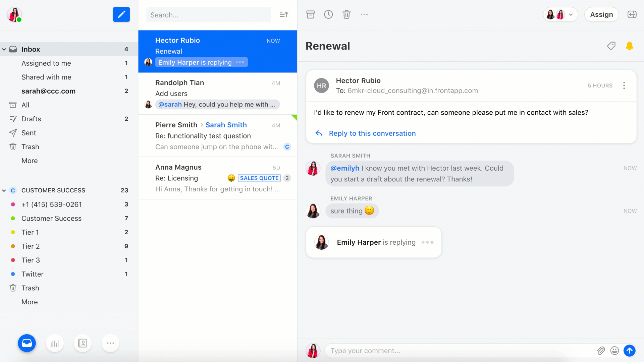
Task: Select the Tier 2 inbox
Action: click(x=31, y=246)
